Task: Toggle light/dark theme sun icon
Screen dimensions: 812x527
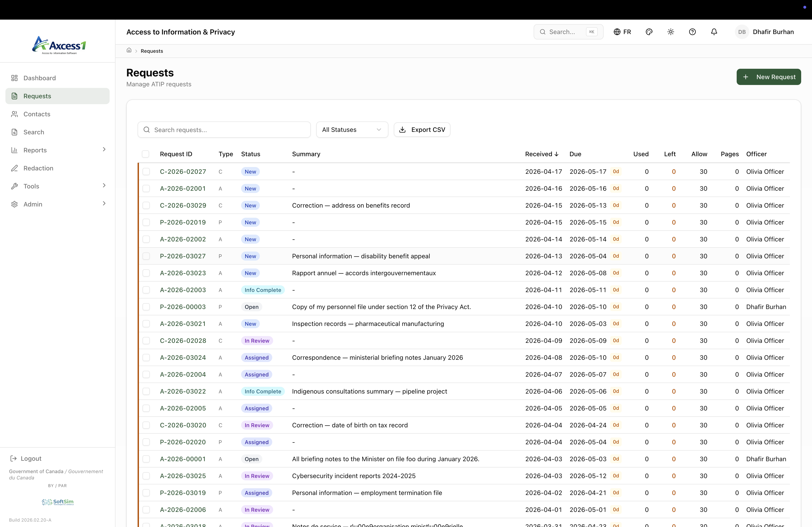Action: point(670,32)
